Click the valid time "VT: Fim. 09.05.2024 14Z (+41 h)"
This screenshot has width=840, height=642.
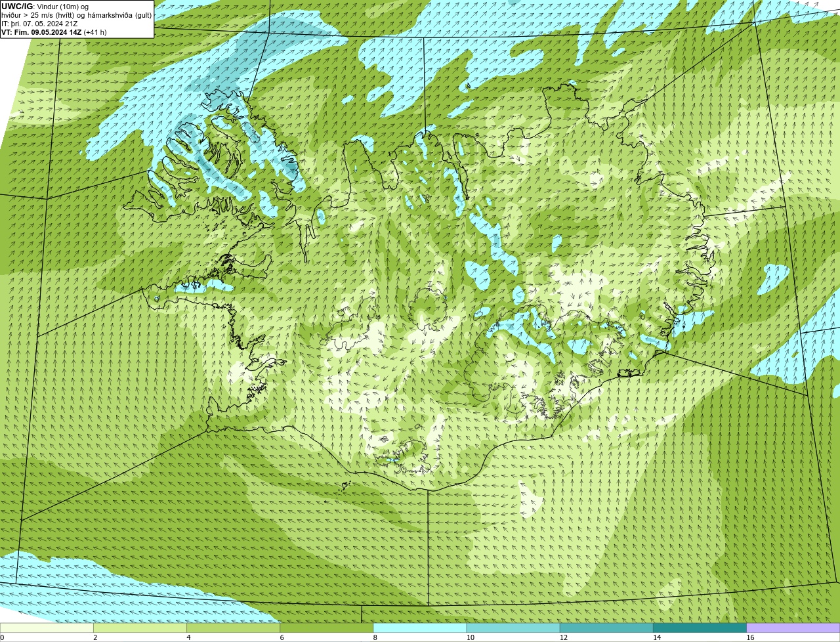click(54, 32)
